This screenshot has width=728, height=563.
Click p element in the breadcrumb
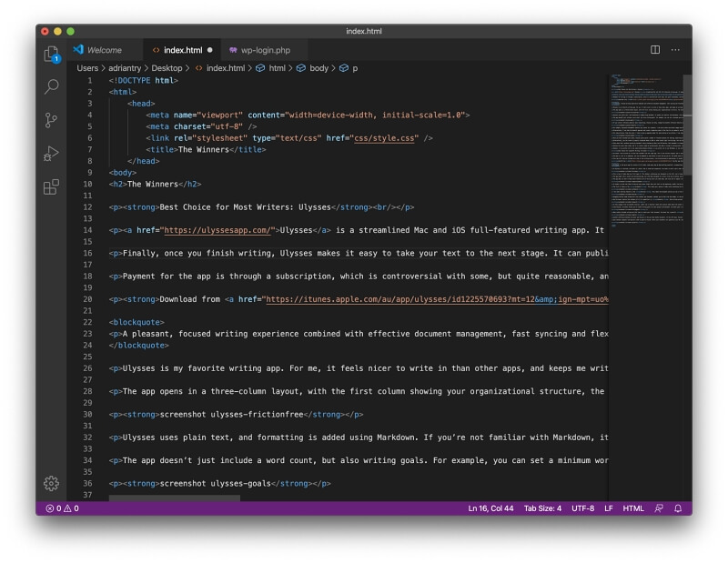pos(355,69)
